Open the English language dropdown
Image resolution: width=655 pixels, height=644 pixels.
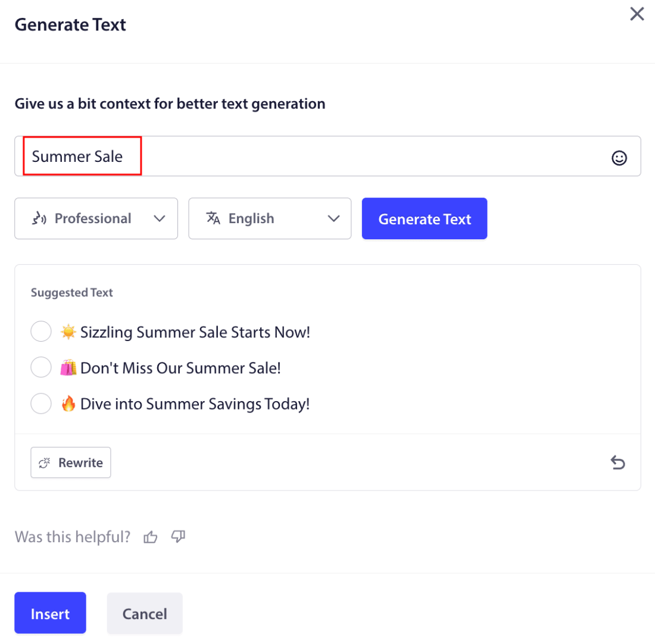[333, 218]
